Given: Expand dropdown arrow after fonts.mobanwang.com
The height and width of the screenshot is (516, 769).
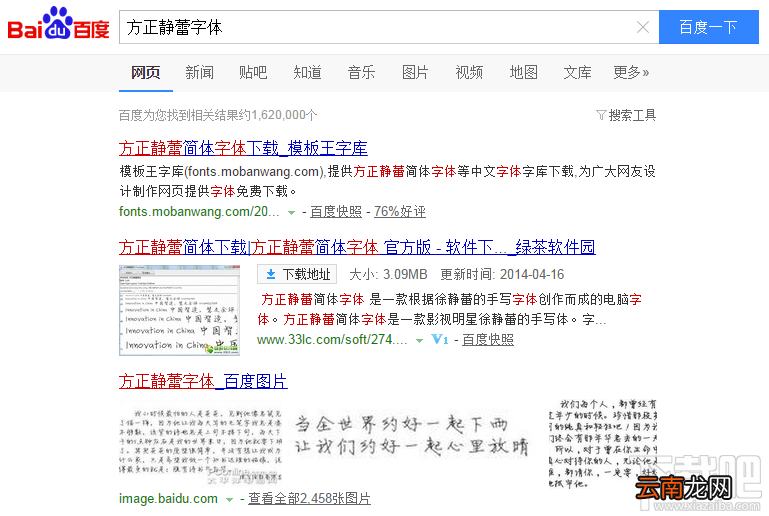Looking at the screenshot, I should pos(291,212).
